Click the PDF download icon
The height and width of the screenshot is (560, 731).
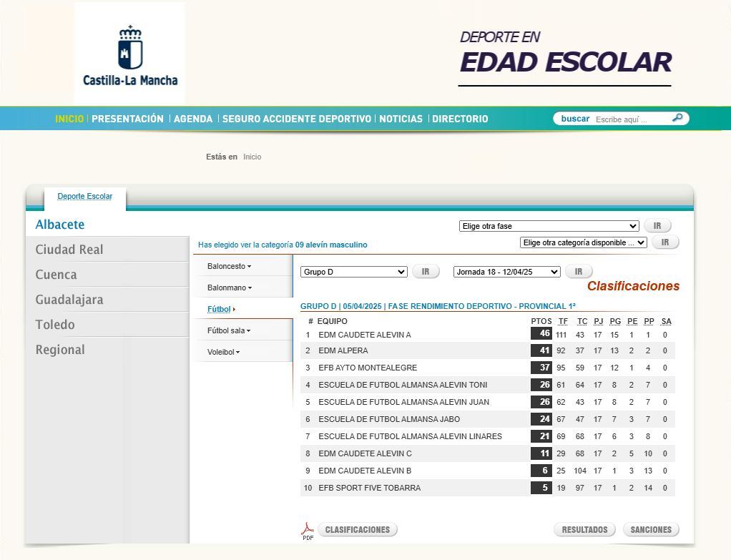pos(307,530)
